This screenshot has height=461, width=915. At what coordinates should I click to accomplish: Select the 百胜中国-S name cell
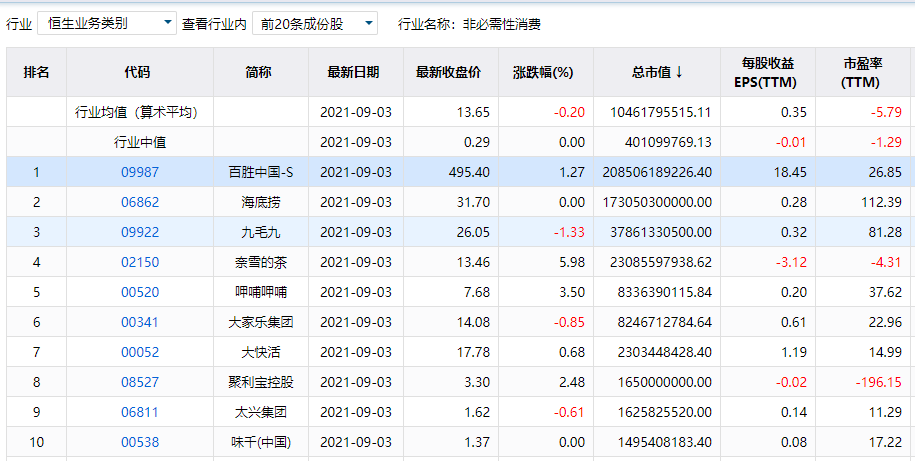coord(261,172)
